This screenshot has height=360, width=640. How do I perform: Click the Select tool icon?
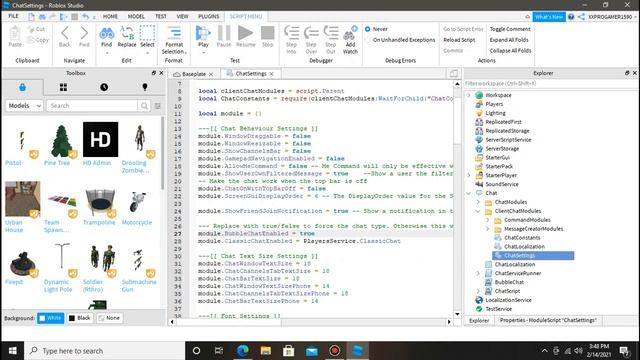147,33
